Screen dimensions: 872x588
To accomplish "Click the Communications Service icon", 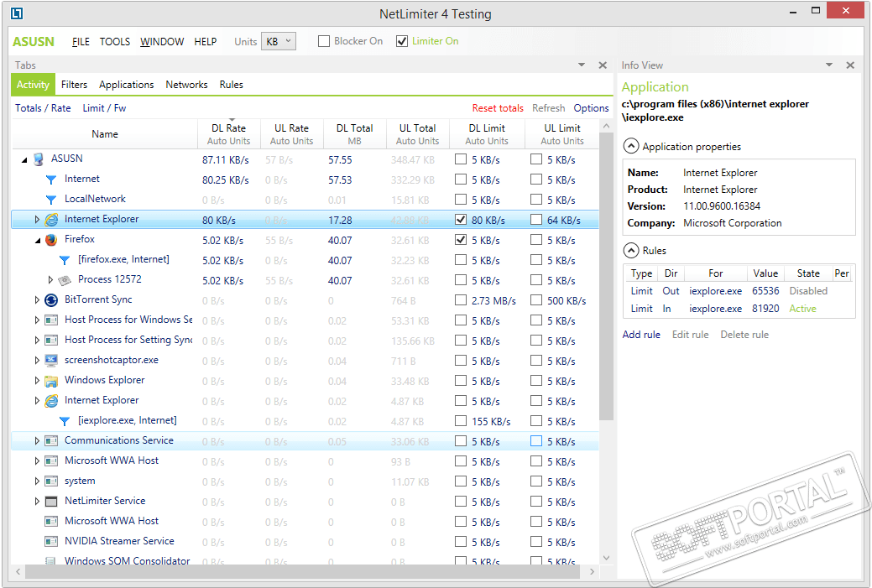I will click(51, 440).
